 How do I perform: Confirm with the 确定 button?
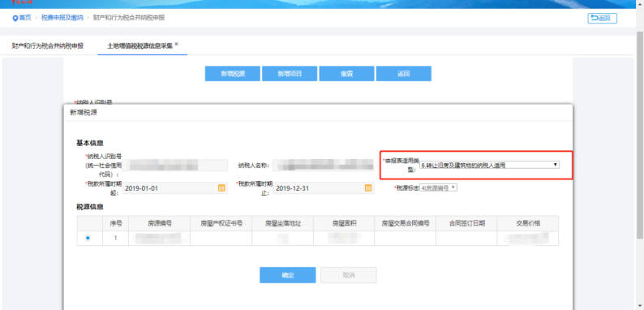click(x=287, y=275)
